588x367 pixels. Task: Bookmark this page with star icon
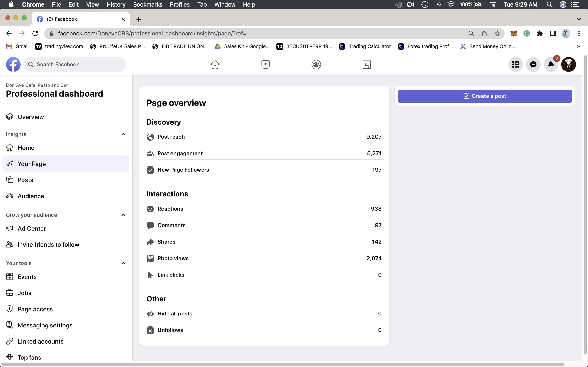497,33
